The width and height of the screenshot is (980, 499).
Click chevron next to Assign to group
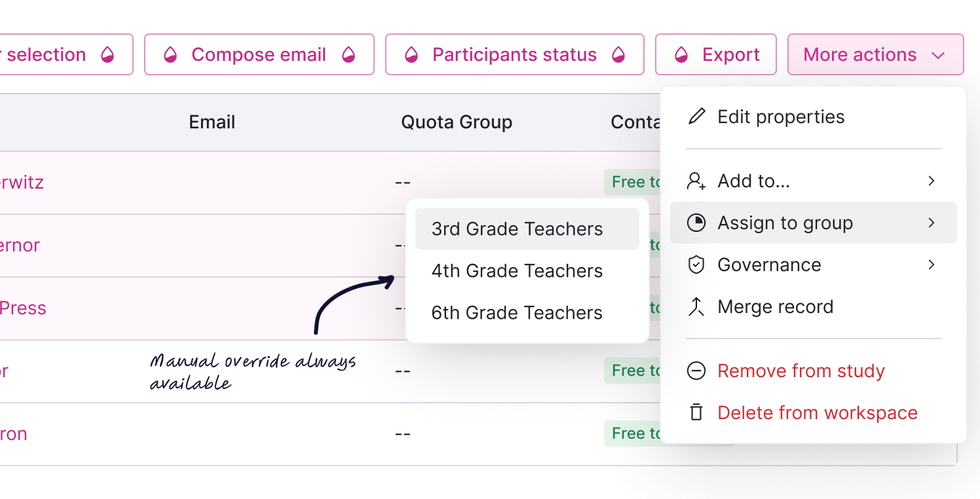click(931, 223)
